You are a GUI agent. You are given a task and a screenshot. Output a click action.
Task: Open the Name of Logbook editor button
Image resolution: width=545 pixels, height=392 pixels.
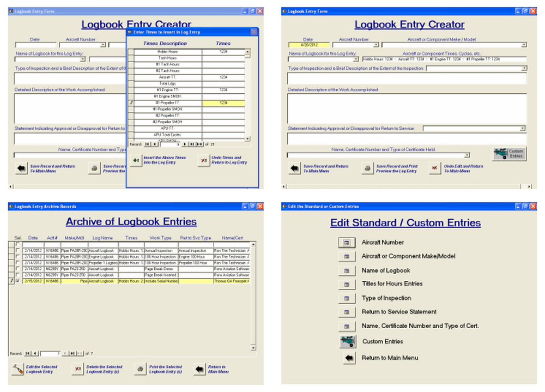[347, 270]
